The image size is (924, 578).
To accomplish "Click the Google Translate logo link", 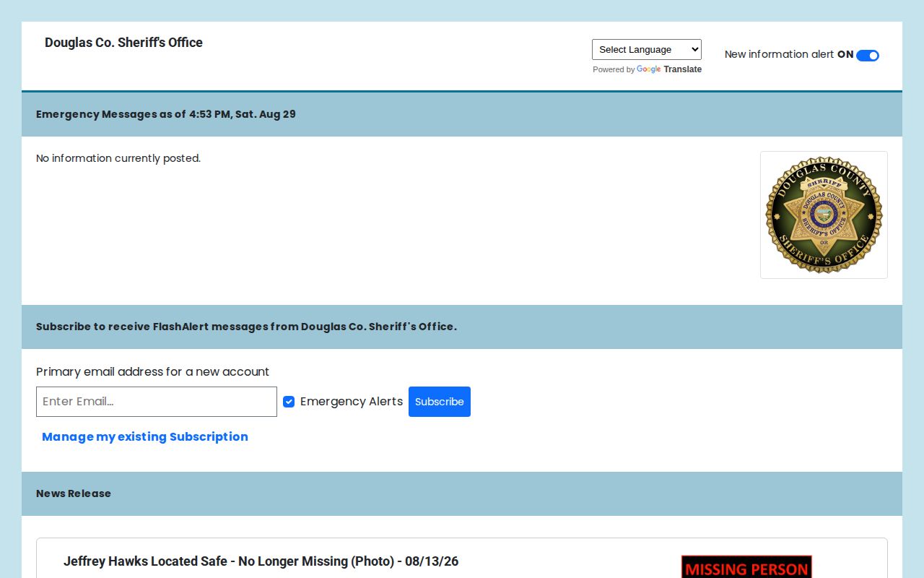I will click(669, 69).
